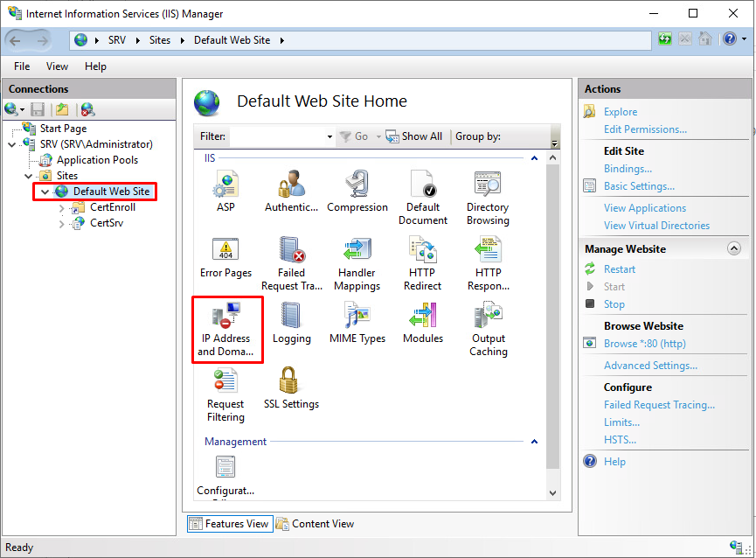Viewport: 756px width, 558px height.
Task: Expand the CertSrv tree node
Action: click(x=61, y=224)
